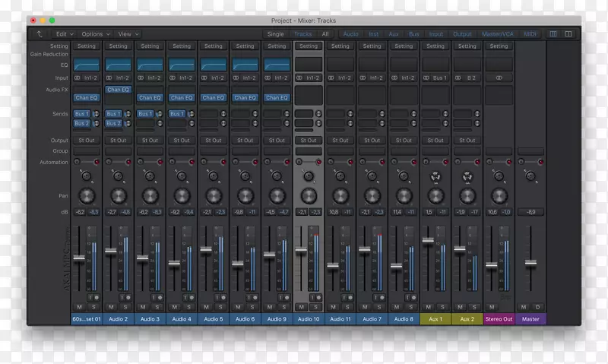
Task: Click the narrow channel strips view icon
Action: pos(553,34)
